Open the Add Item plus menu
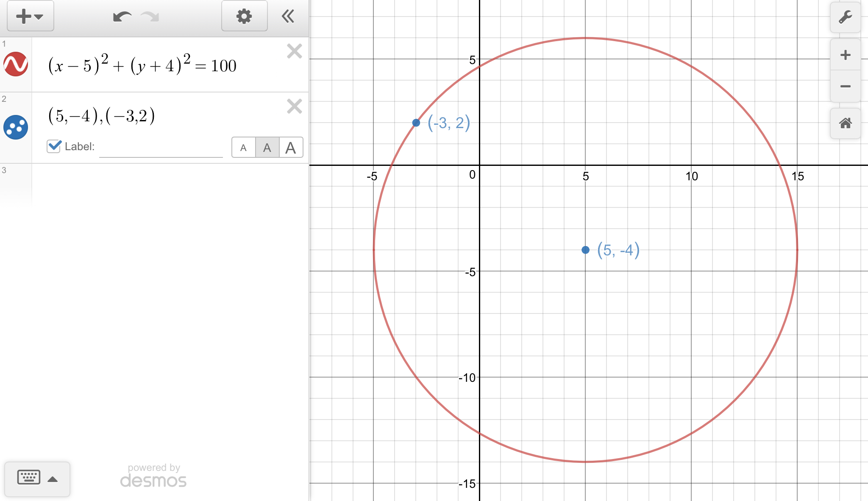The image size is (868, 501). pyautogui.click(x=30, y=17)
